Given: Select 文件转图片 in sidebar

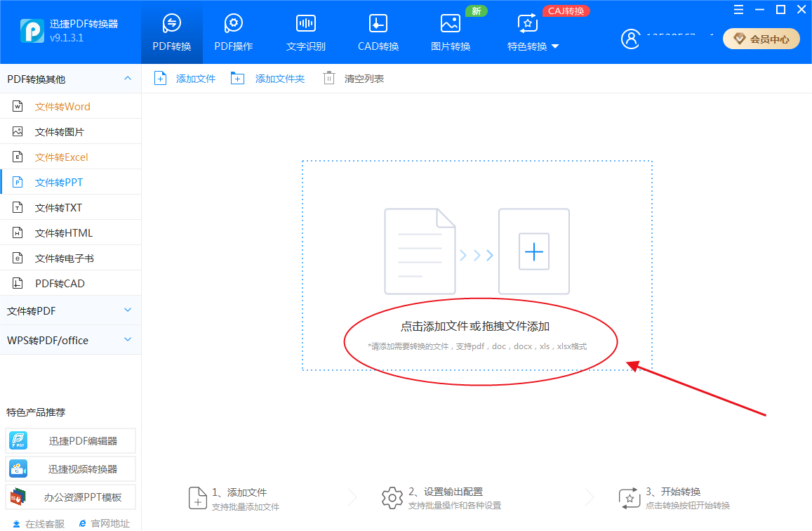Looking at the screenshot, I should coord(71,131).
